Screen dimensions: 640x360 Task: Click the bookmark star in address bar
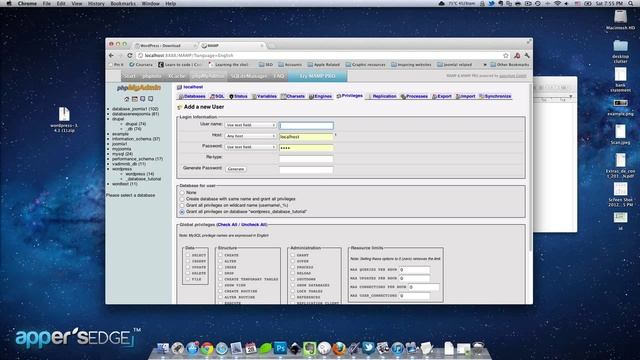[506, 56]
